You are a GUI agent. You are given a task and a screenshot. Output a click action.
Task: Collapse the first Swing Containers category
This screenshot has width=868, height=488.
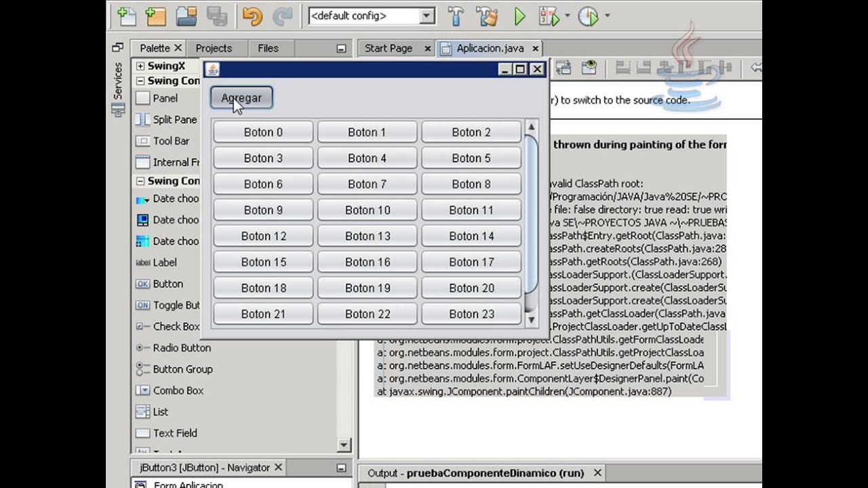tap(140, 81)
